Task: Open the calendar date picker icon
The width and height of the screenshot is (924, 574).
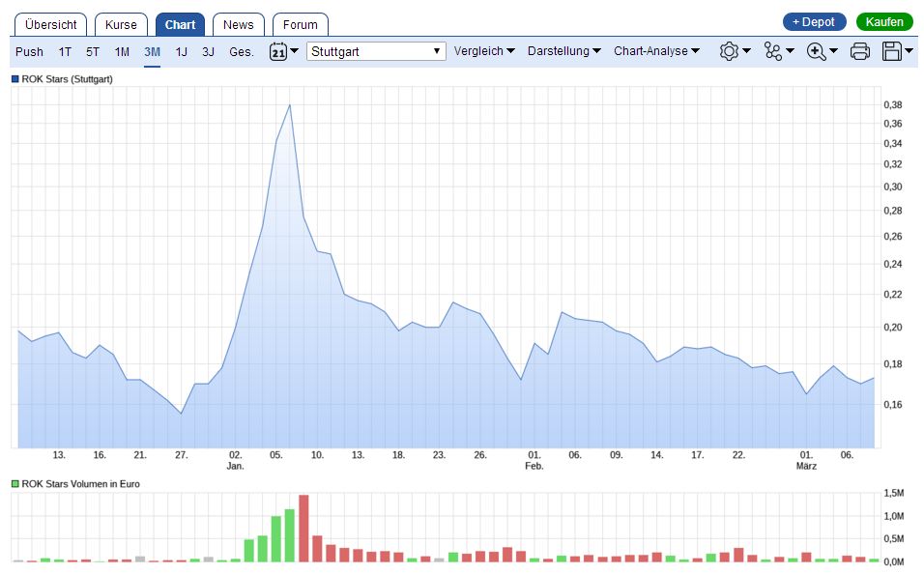Action: [278, 51]
